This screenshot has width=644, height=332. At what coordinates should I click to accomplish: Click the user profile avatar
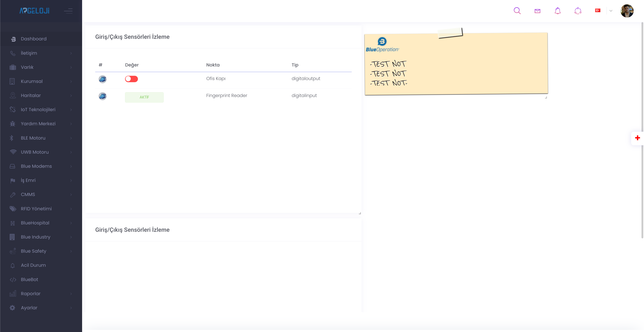point(627,11)
